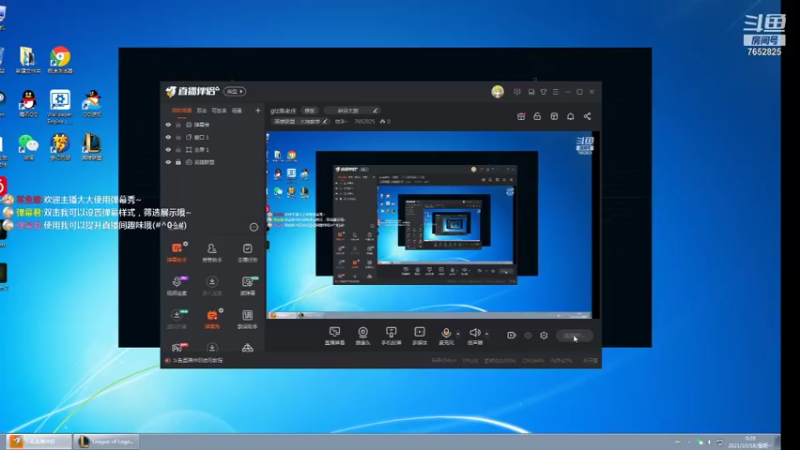Add a new scene with the plus button
This screenshot has height=450, width=800.
(258, 110)
